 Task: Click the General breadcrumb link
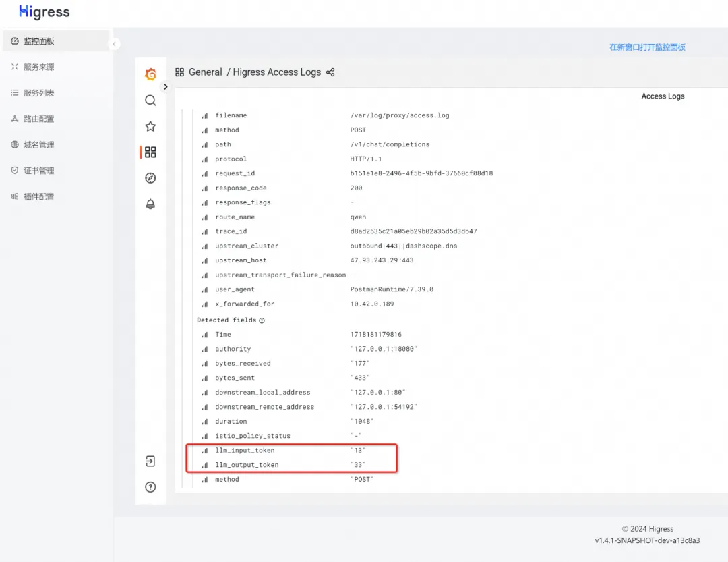point(205,72)
